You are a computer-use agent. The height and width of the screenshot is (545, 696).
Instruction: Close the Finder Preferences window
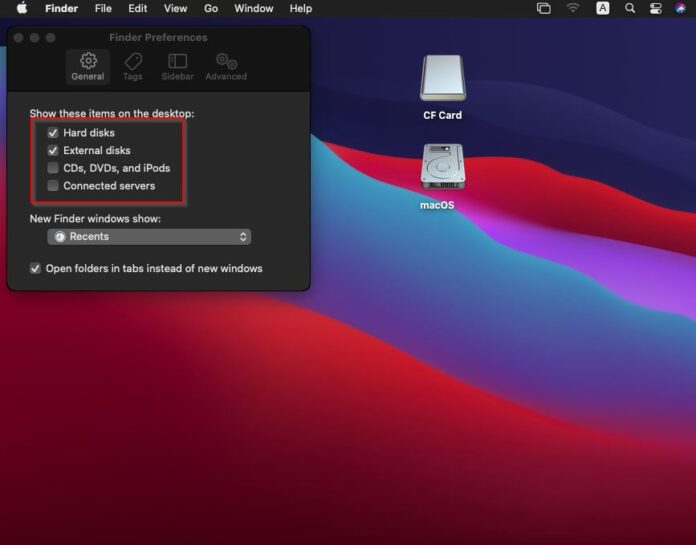click(x=19, y=38)
